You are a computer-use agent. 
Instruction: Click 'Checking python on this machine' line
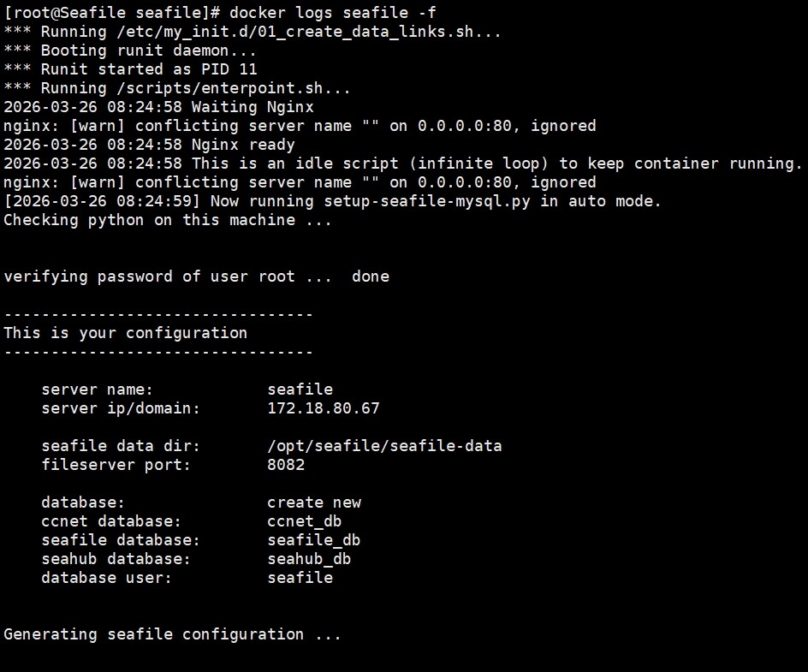point(168,220)
